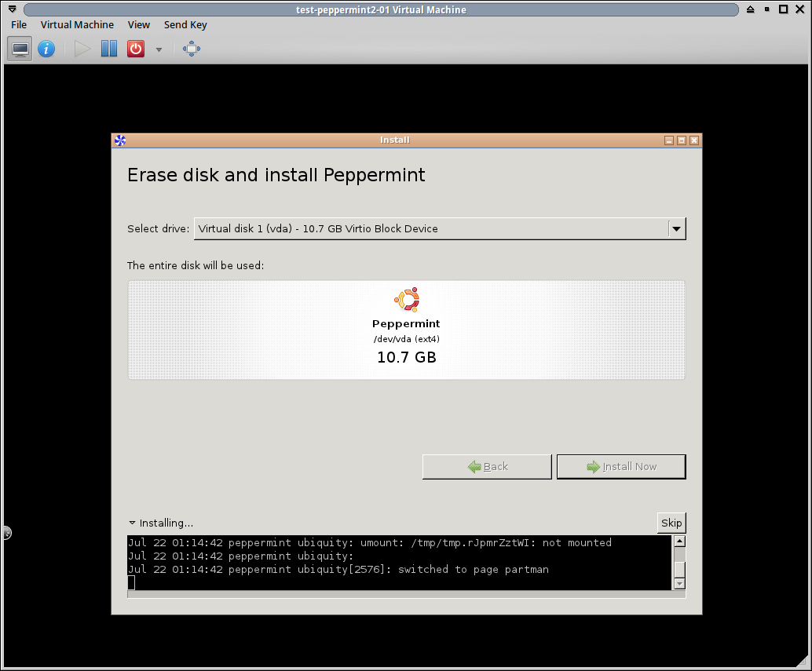812x671 pixels.
Task: Click 'Erase disk and install Peppermint' heading
Action: point(276,175)
